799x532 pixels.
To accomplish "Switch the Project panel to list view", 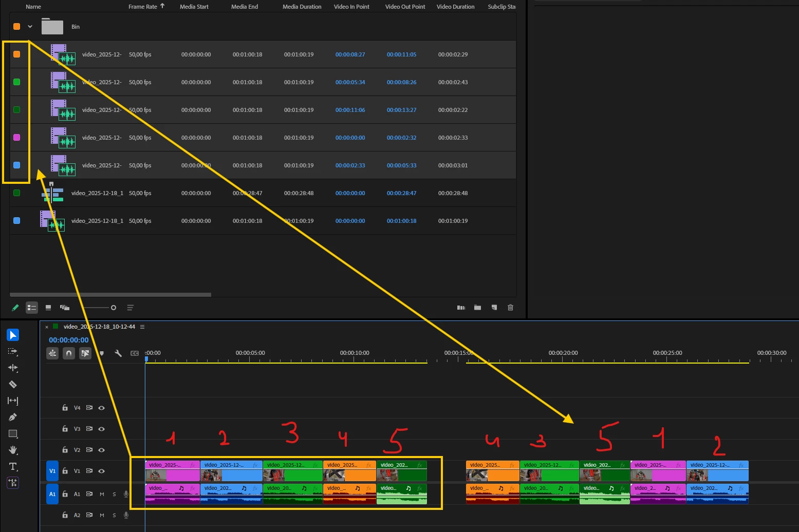I will point(32,308).
